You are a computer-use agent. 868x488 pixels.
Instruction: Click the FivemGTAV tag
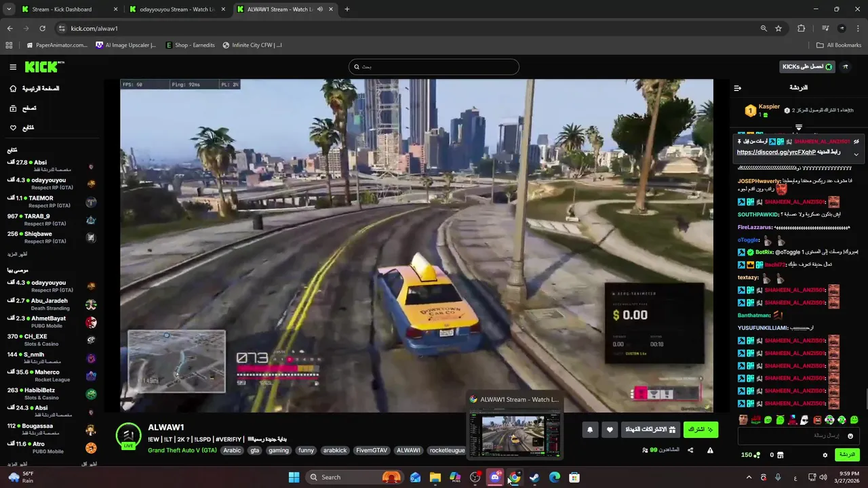click(371, 450)
